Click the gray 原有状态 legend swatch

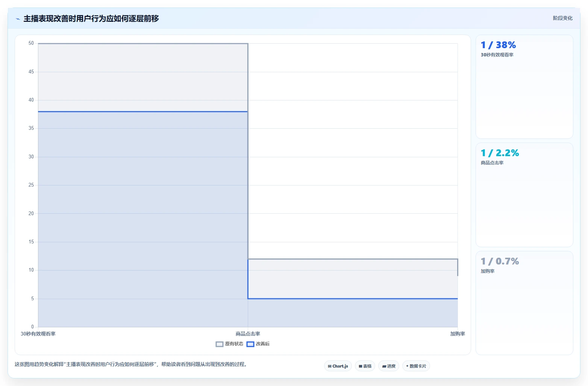point(220,344)
